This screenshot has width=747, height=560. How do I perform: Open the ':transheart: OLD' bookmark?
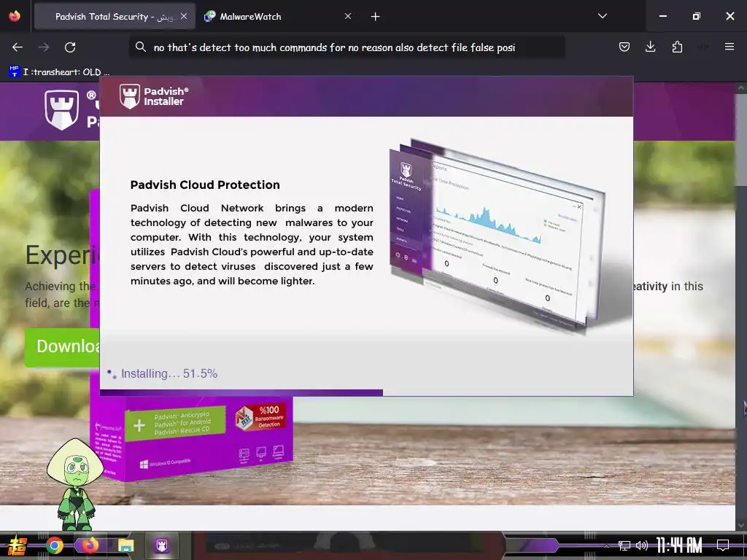click(59, 72)
